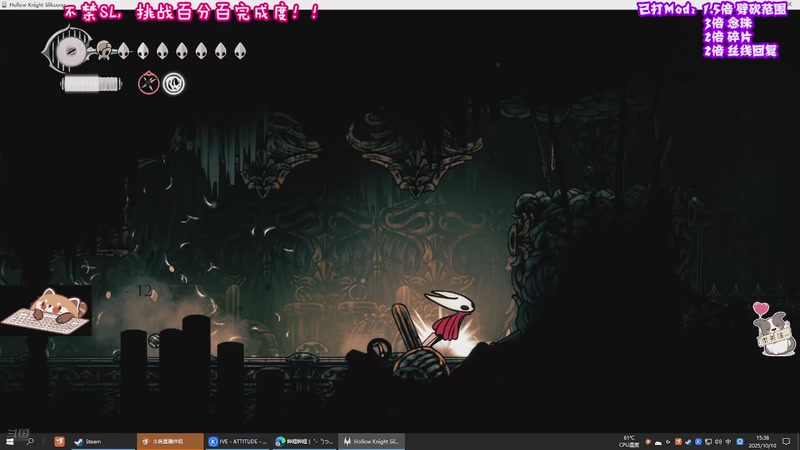Screen dimensions: 800x450
Task: Click the blue Q tray icon
Action: click(x=740, y=442)
